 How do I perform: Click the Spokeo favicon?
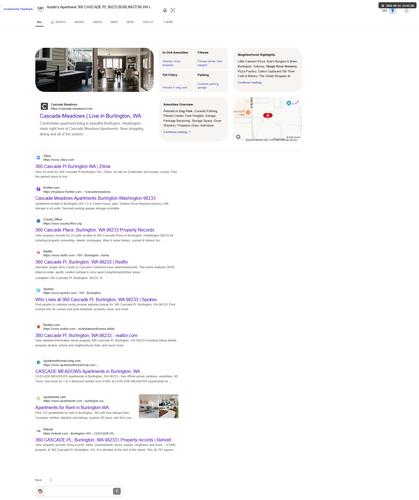coord(38,291)
